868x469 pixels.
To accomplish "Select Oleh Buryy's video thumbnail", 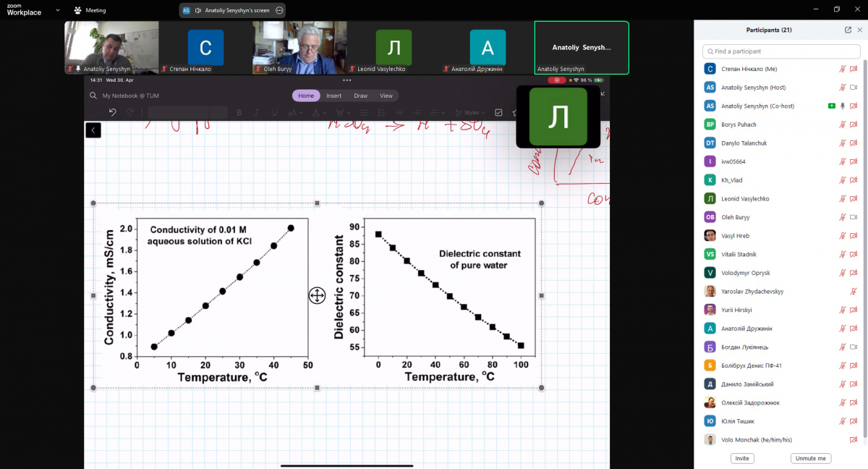I will [x=299, y=47].
